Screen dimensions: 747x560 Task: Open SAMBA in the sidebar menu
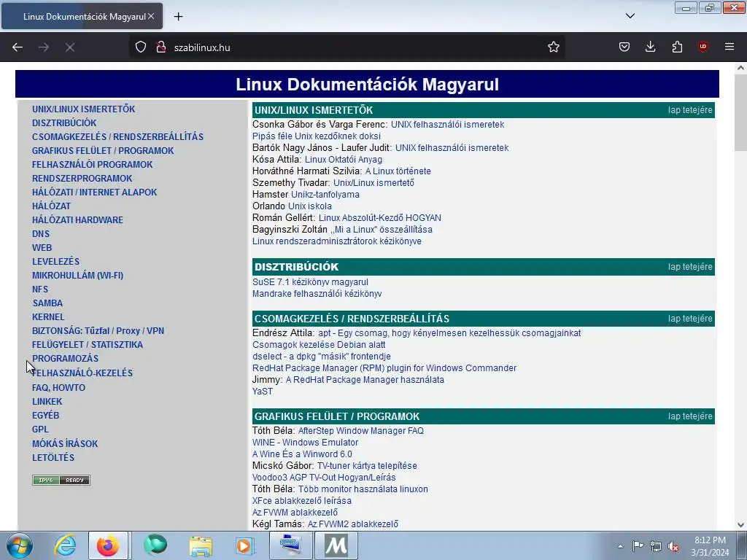pos(47,303)
